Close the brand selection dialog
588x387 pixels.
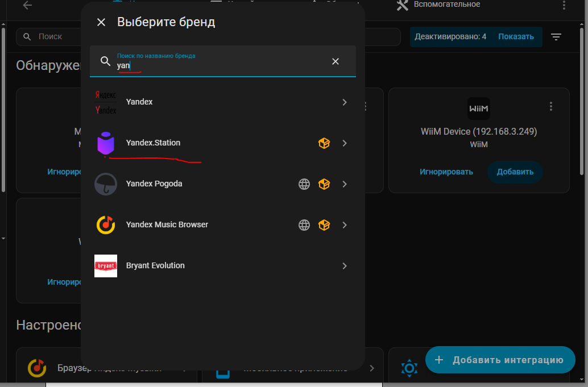[101, 22]
